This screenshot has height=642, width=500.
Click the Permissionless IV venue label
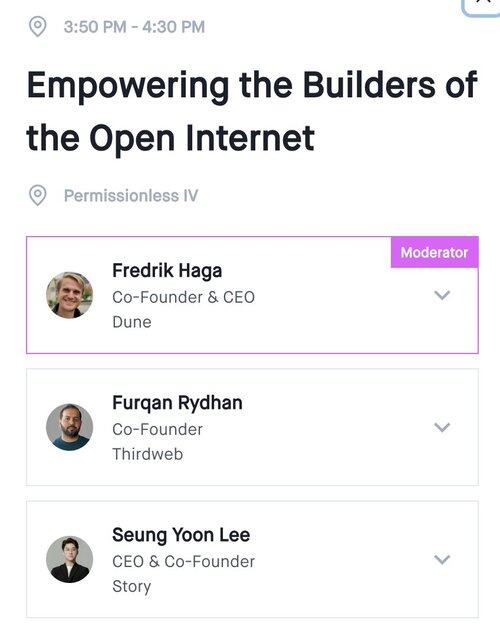131,196
